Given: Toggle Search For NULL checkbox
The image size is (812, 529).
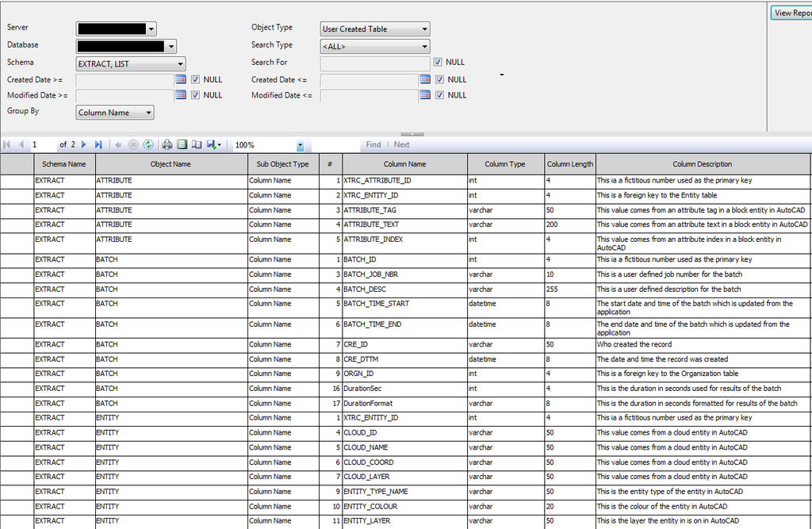Looking at the screenshot, I should point(438,62).
